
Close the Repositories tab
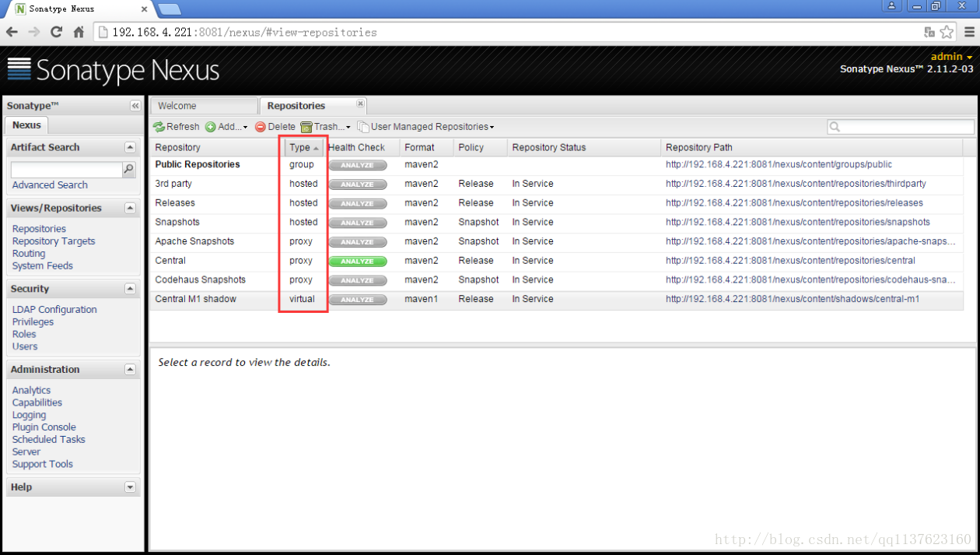(x=360, y=104)
